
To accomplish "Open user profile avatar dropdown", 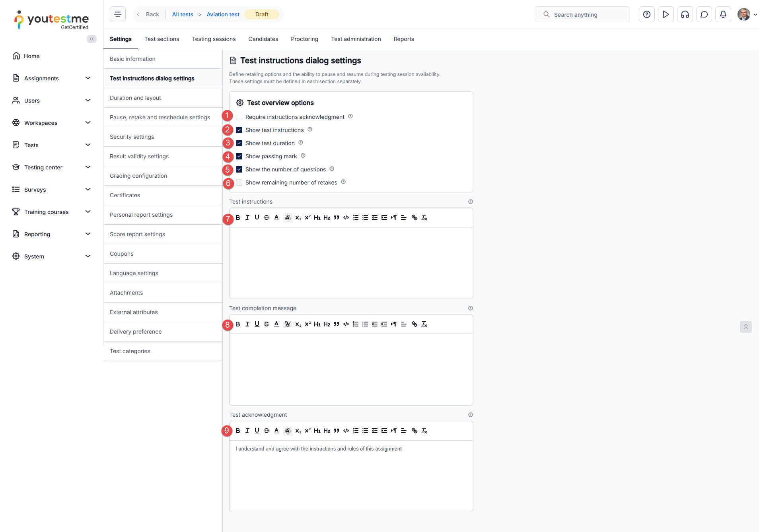I will tap(747, 14).
